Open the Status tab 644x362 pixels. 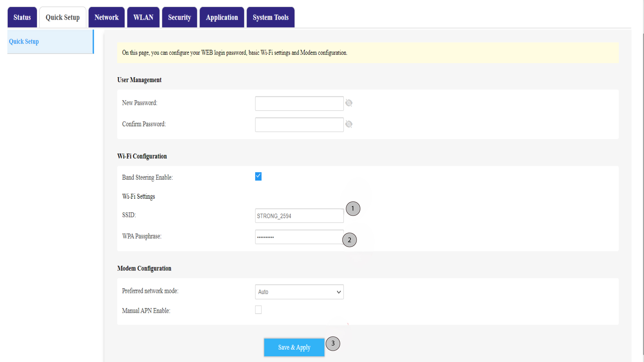point(22,17)
